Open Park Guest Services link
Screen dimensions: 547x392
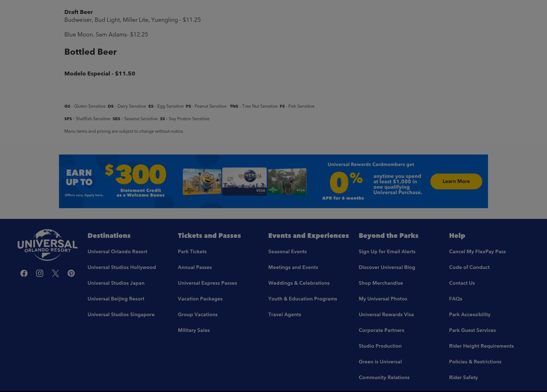(472, 330)
